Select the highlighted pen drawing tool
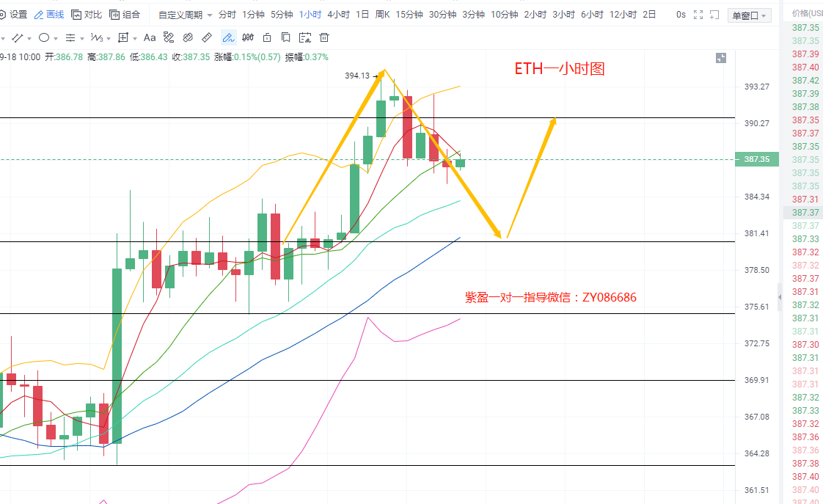This screenshot has height=504, width=823. tap(228, 37)
